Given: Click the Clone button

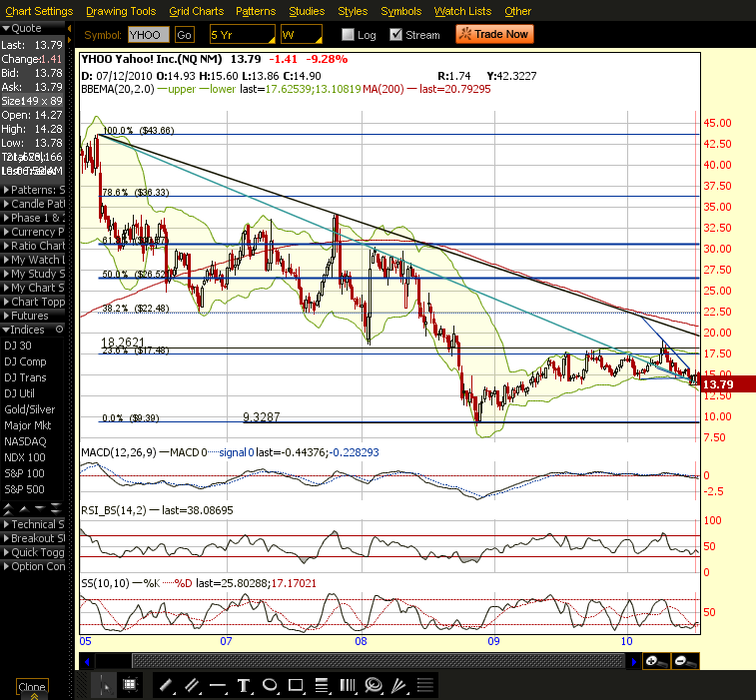Looking at the screenshot, I should tap(32, 686).
